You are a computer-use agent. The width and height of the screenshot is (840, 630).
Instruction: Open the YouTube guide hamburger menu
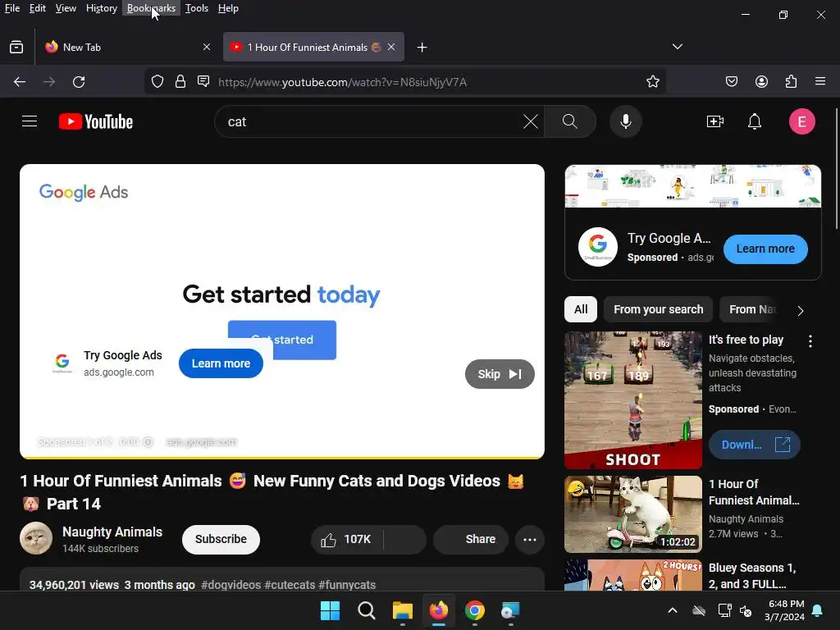(30, 121)
